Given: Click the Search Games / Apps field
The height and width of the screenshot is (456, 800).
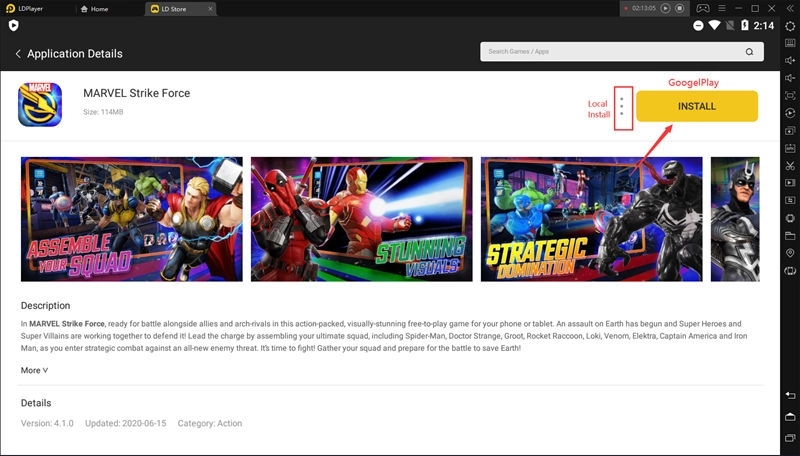Looking at the screenshot, I should click(610, 52).
